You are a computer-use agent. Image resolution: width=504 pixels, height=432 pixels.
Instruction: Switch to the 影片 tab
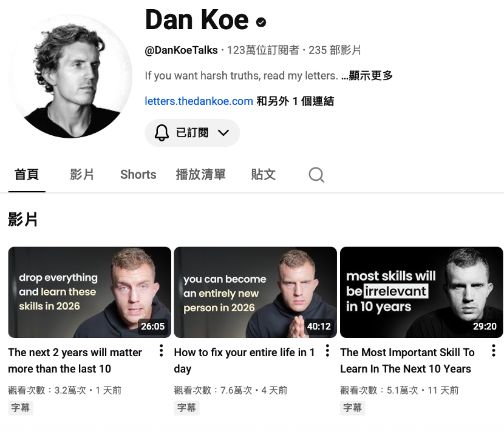(82, 174)
